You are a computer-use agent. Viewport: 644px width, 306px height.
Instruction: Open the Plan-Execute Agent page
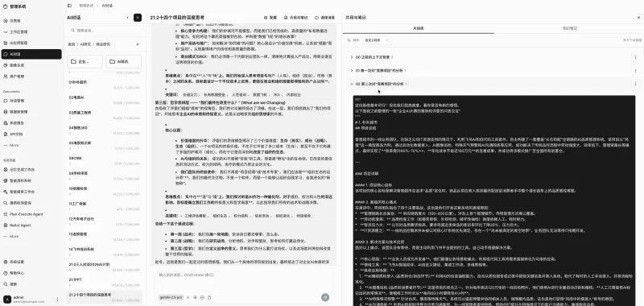pos(31,214)
